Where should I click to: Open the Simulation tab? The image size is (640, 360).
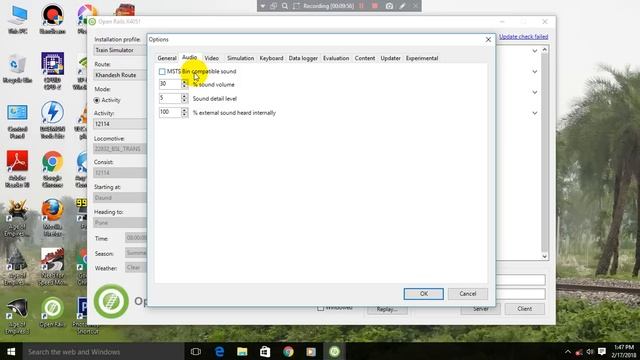[240, 58]
